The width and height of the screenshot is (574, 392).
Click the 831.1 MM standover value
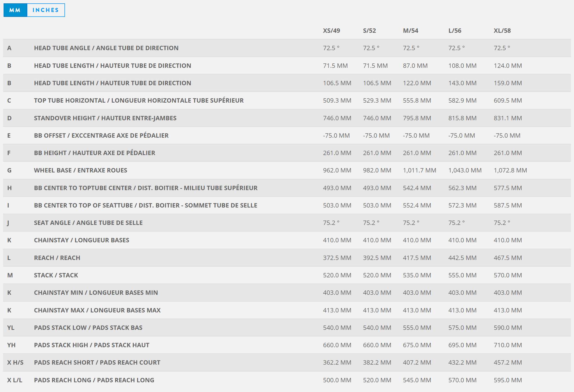point(508,118)
